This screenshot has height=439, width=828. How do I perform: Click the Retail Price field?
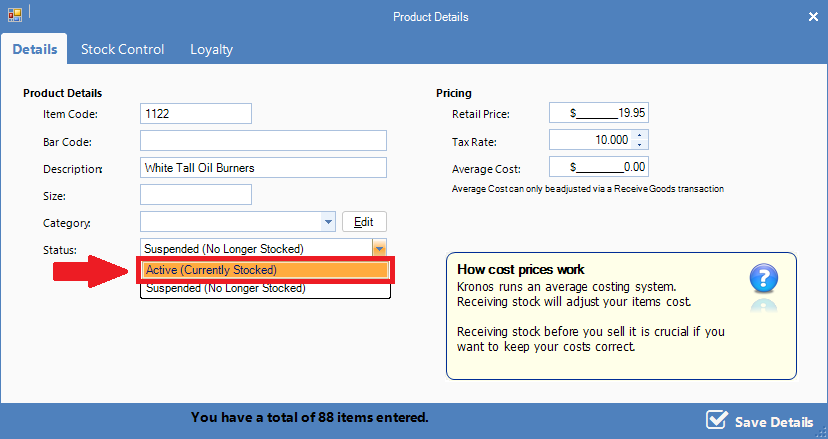point(599,114)
